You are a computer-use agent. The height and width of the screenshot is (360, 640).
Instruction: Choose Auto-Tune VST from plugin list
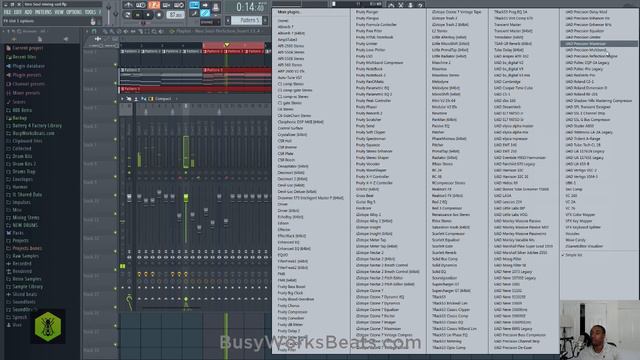click(290, 78)
